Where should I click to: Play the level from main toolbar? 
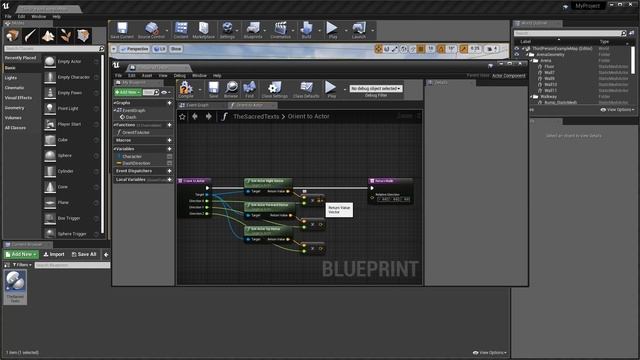point(333,30)
